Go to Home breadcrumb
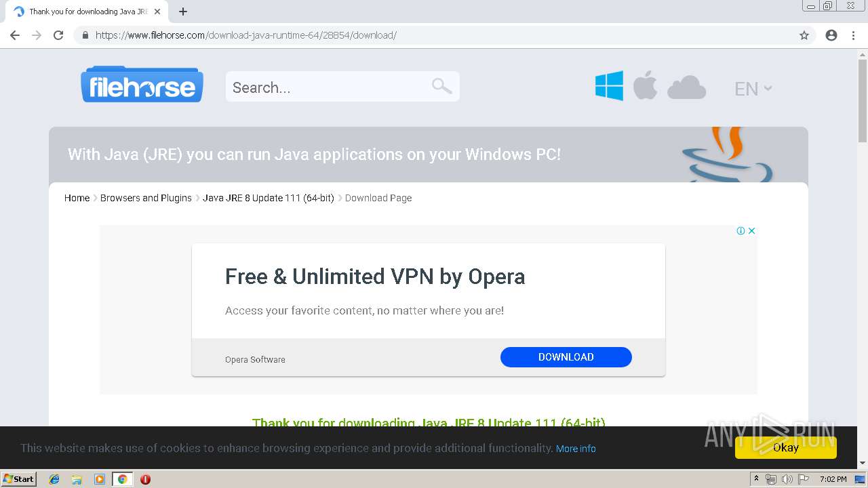 [x=77, y=198]
